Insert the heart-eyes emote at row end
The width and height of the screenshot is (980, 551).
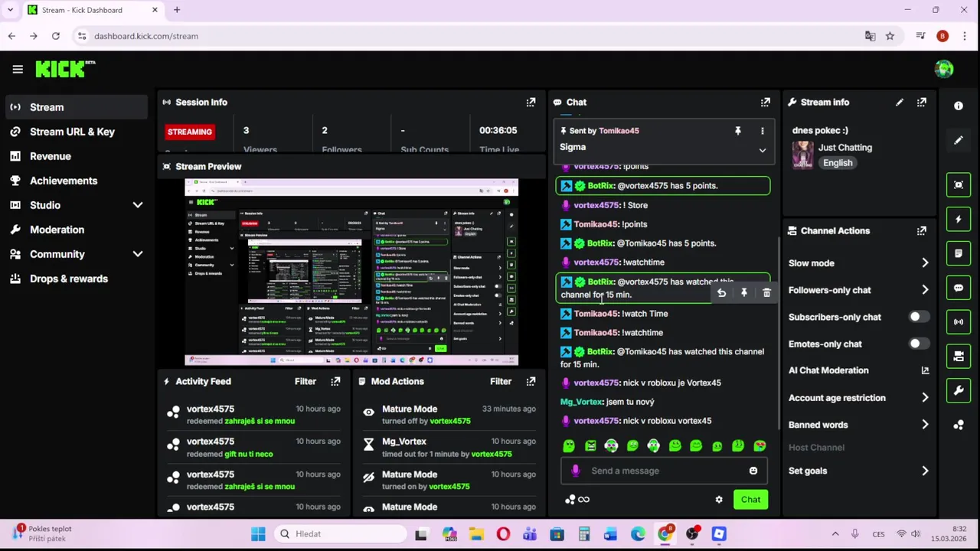click(x=759, y=446)
